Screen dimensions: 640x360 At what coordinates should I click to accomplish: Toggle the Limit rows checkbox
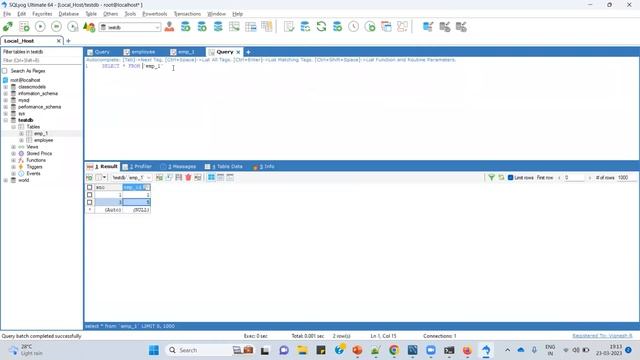point(510,178)
